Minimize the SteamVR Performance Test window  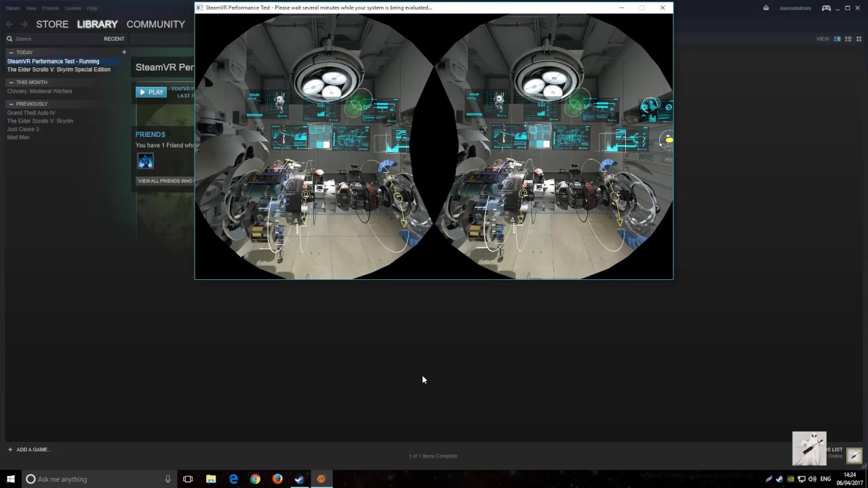(621, 7)
